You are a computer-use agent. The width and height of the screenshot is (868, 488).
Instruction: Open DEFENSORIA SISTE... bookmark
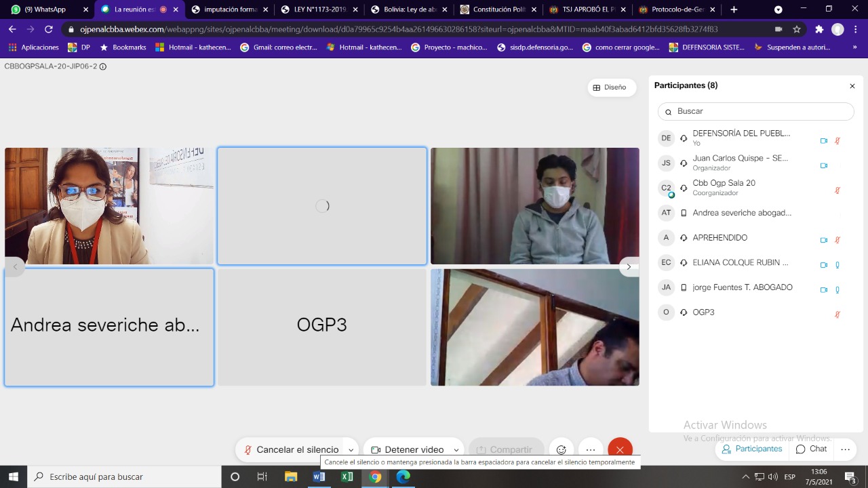tap(706, 47)
